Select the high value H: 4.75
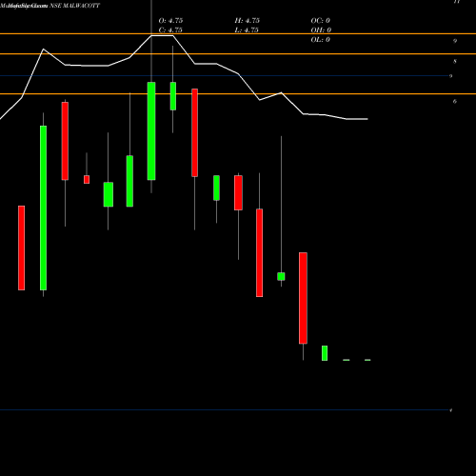 (248, 21)
